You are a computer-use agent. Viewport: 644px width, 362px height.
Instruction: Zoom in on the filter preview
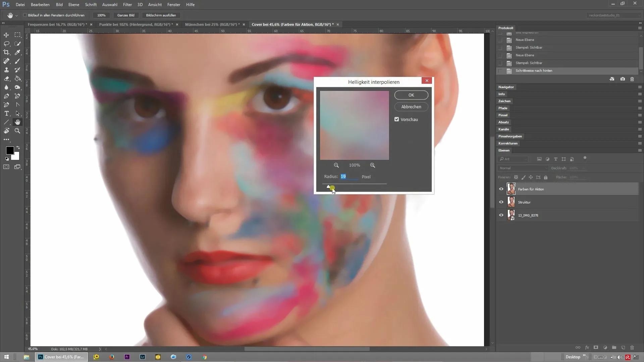coord(373,165)
